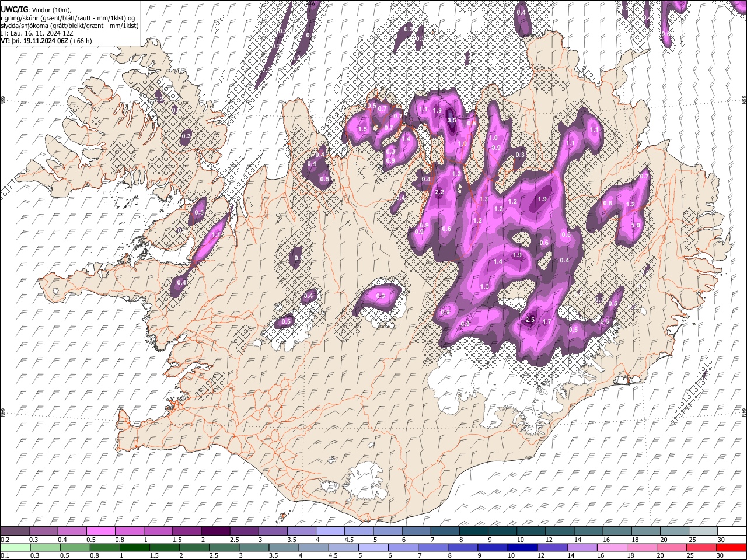Screen dimensions: 747x560
Task: Select the dark teal 8–9 snow swatch
Action: [473, 531]
